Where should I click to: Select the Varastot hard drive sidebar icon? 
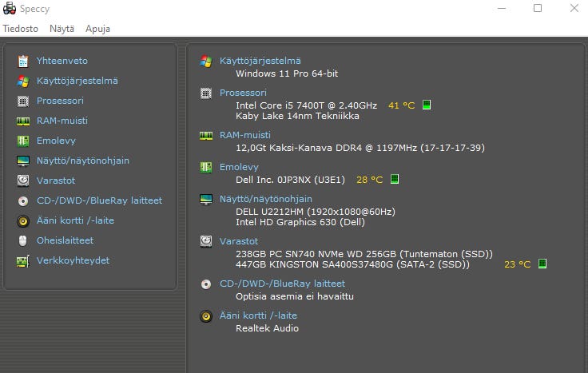[x=22, y=181]
